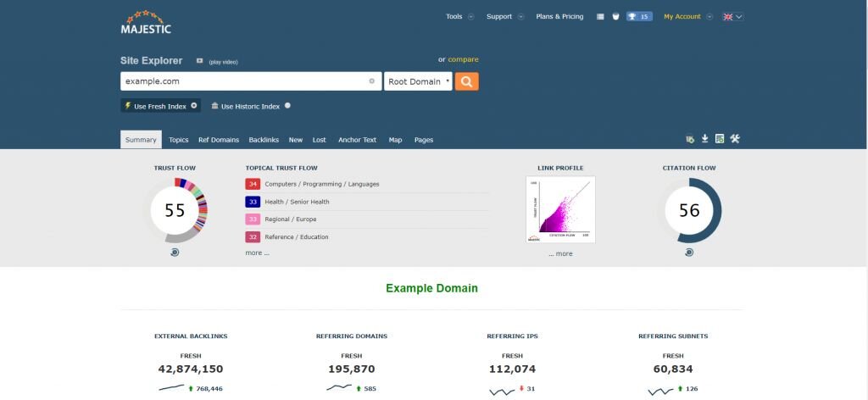Click the Citation Flow 56 gauge
The image size is (868, 400).
(x=689, y=210)
